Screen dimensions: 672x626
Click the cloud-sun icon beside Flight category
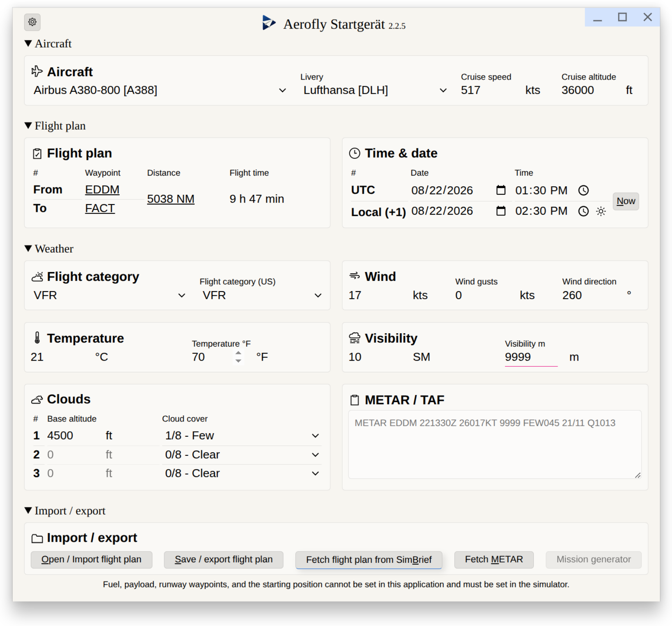pos(37,277)
